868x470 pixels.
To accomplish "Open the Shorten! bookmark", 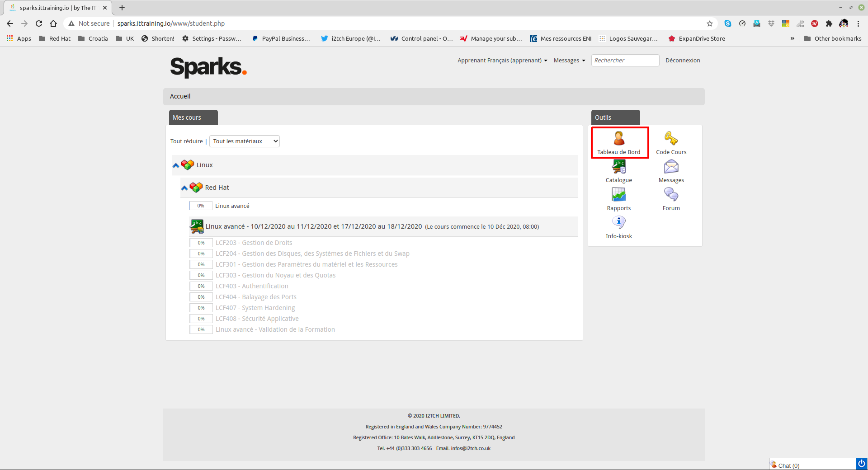I will pyautogui.click(x=158, y=38).
